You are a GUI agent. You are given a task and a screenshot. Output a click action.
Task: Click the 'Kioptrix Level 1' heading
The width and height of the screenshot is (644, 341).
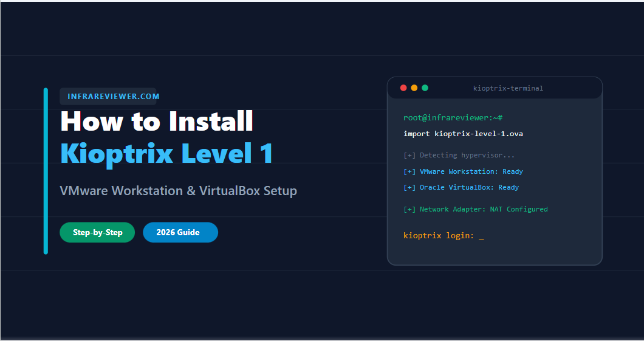coord(166,154)
